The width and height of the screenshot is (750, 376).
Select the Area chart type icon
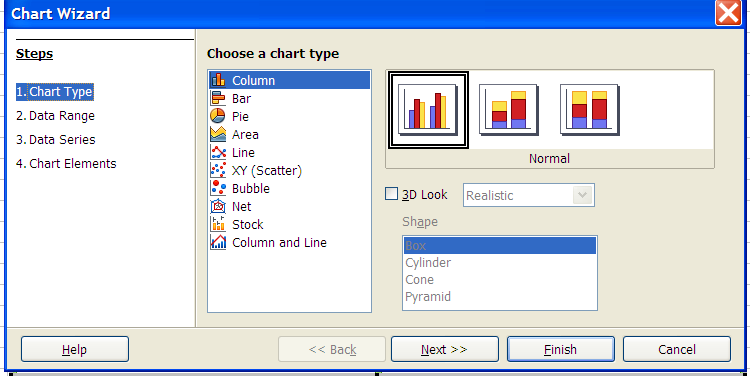(x=218, y=134)
